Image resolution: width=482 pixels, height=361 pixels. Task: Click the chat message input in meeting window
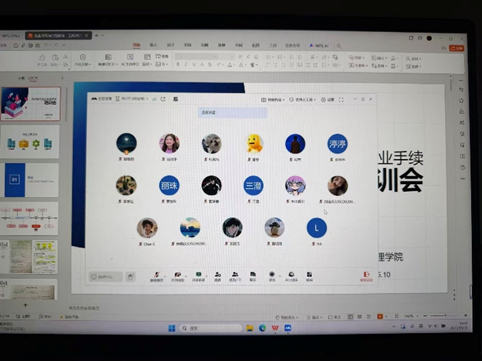(106, 277)
